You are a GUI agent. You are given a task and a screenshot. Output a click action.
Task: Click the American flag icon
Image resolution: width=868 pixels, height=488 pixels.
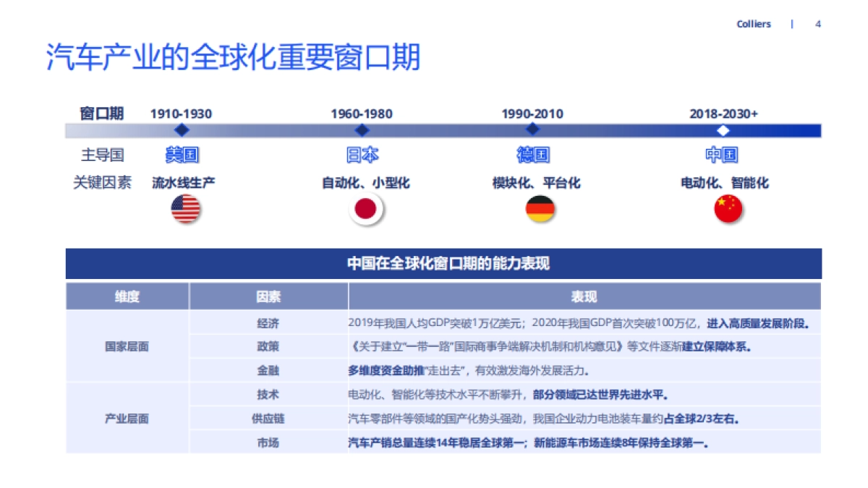click(186, 210)
